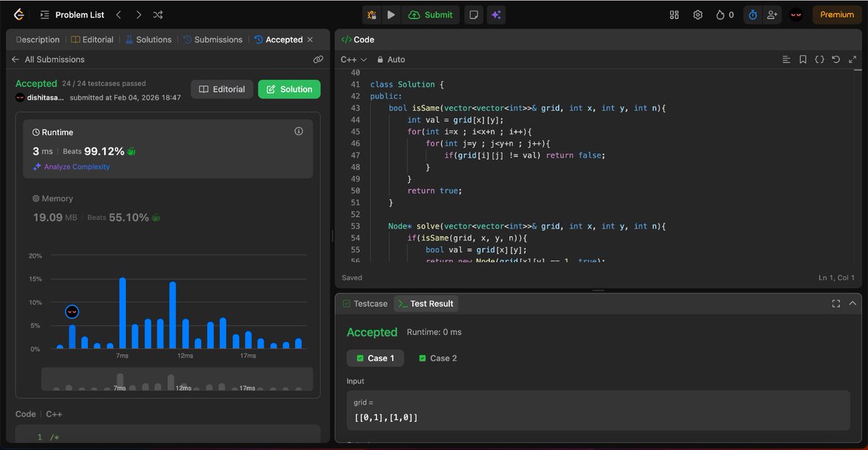Close the Accepted tab
Viewport: 868px width, 450px height.
click(x=310, y=40)
